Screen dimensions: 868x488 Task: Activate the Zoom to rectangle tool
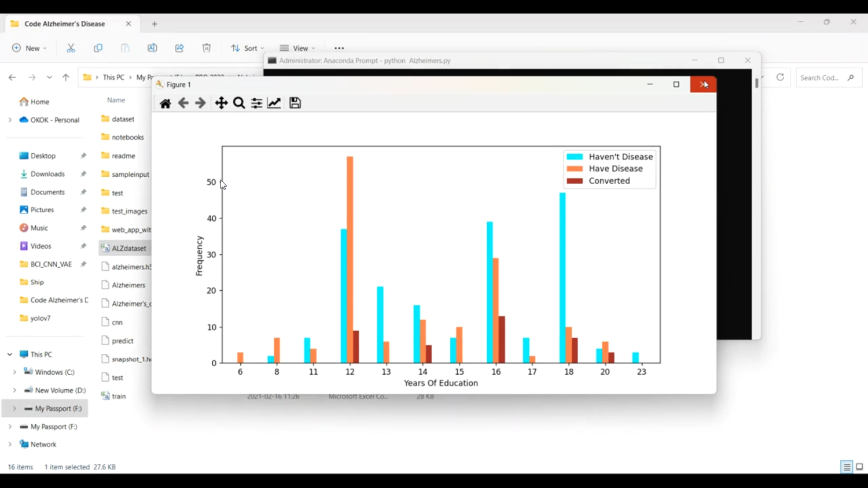tap(239, 103)
